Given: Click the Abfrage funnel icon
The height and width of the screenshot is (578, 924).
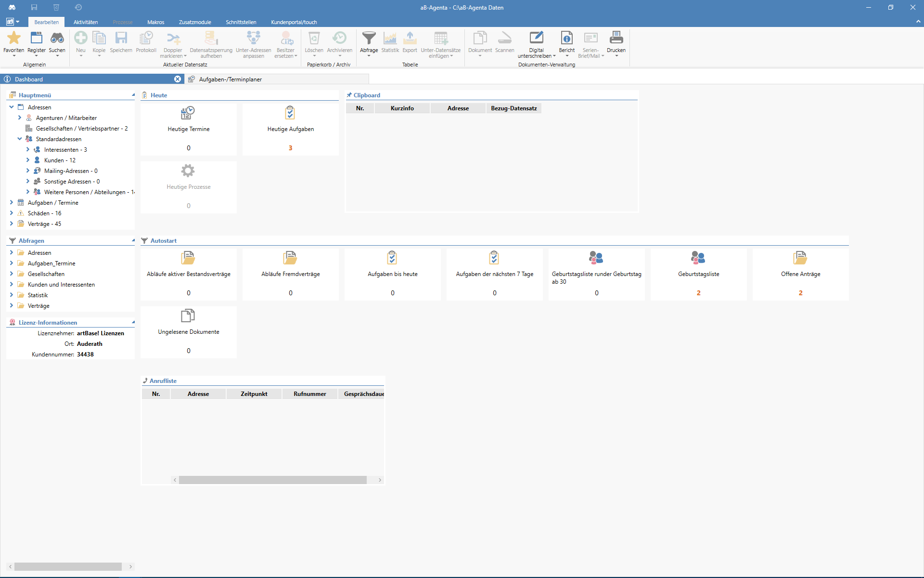Looking at the screenshot, I should (369, 38).
